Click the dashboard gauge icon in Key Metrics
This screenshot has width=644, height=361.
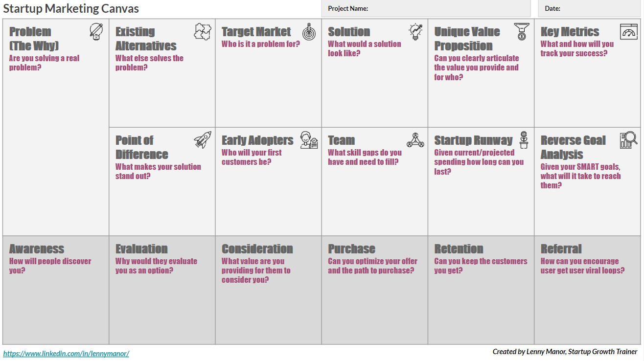click(x=628, y=32)
